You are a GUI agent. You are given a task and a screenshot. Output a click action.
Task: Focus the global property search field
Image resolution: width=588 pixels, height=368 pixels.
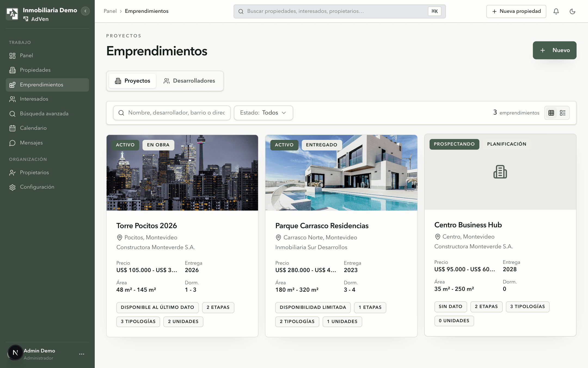[x=339, y=11]
